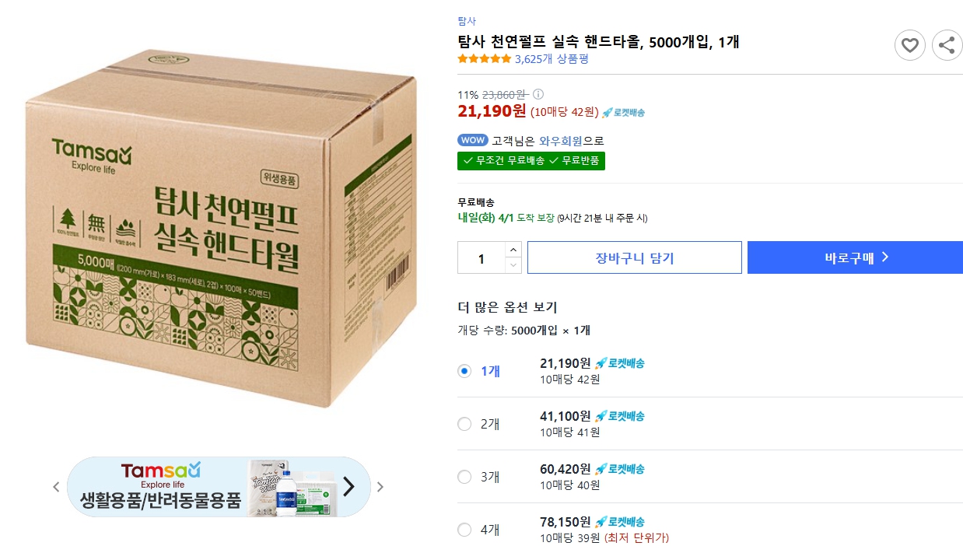Image resolution: width=963 pixels, height=560 pixels.
Task: Show next thumbnail with right arrow
Action: (x=380, y=487)
